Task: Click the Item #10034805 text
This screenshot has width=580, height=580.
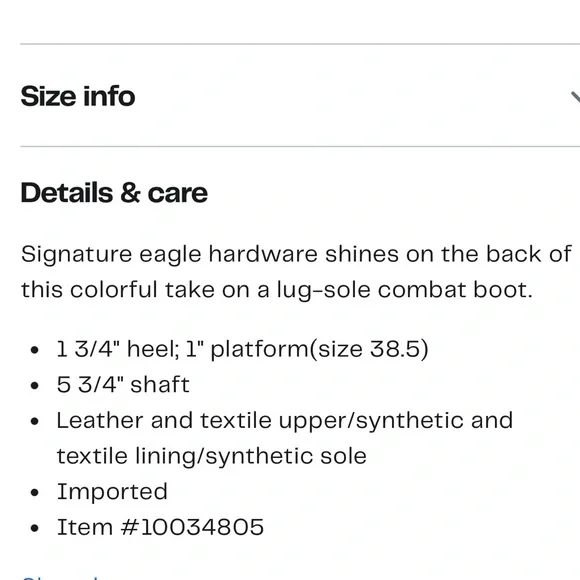Action: [x=160, y=527]
